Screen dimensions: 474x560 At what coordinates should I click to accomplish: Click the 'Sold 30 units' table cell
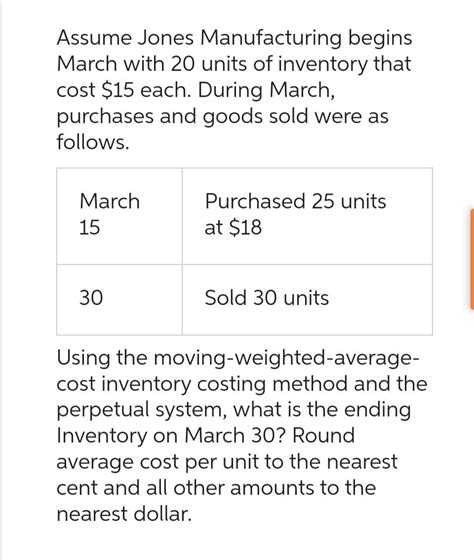point(307,300)
